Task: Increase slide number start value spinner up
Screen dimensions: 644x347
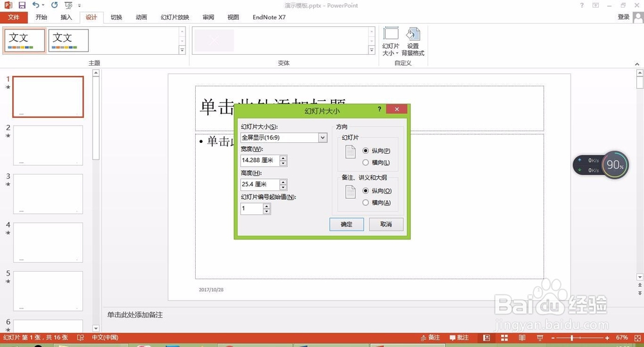Action: click(267, 206)
